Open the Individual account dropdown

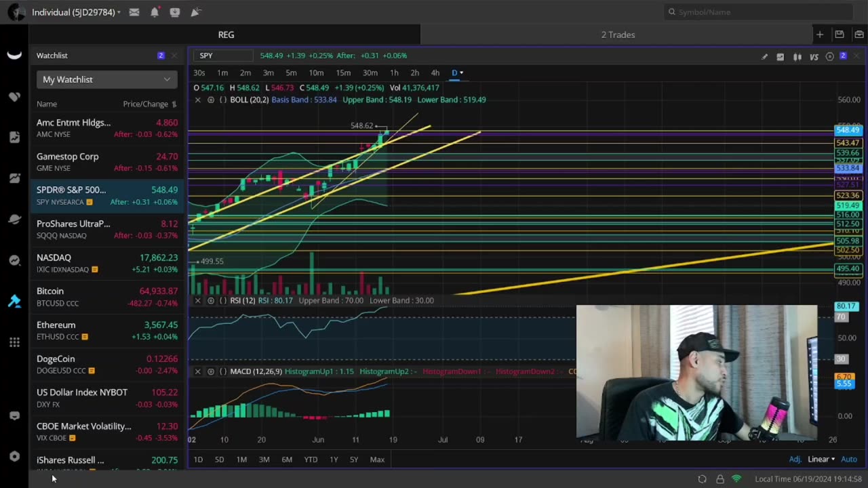(76, 12)
